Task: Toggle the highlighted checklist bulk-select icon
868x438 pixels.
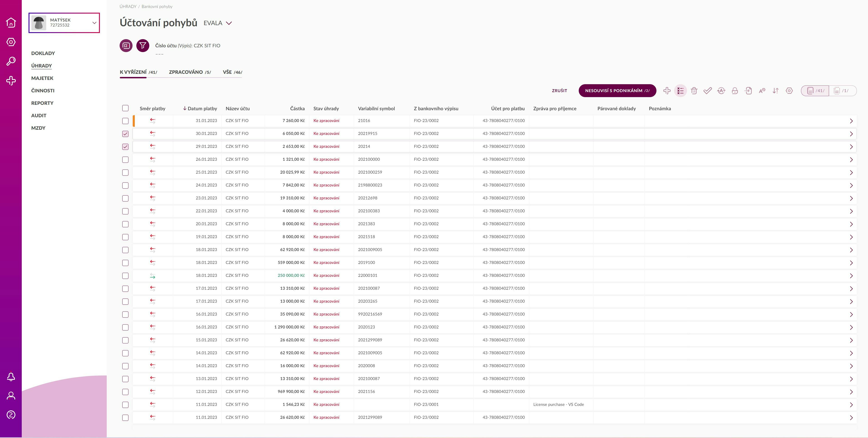Action: tap(680, 91)
